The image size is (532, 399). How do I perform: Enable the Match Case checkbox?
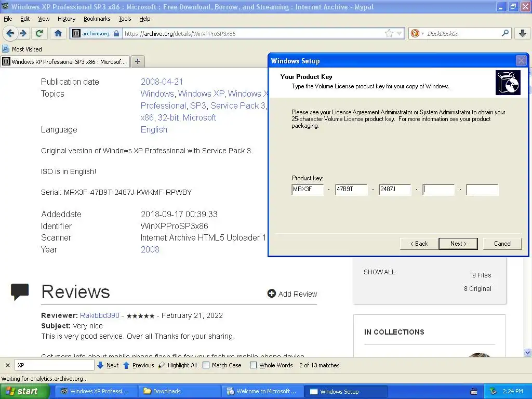point(206,365)
